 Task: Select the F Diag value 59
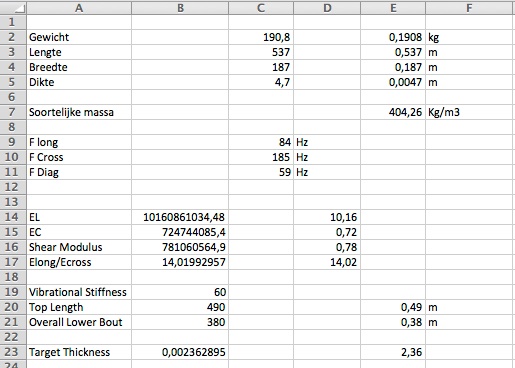click(x=261, y=172)
